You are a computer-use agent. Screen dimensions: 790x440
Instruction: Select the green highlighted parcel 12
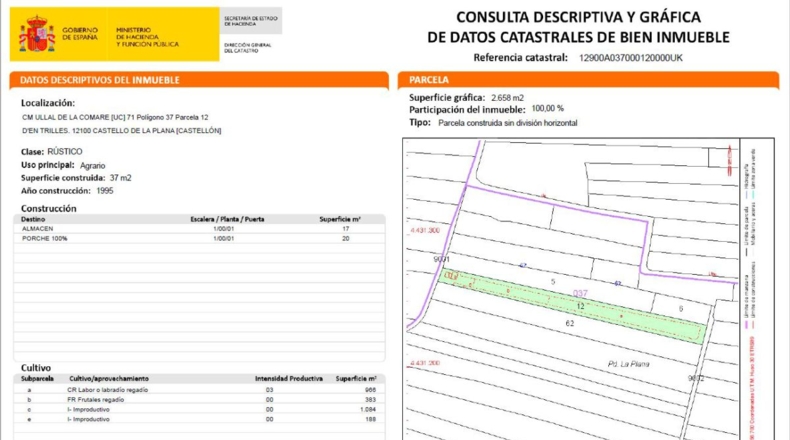[x=572, y=306]
